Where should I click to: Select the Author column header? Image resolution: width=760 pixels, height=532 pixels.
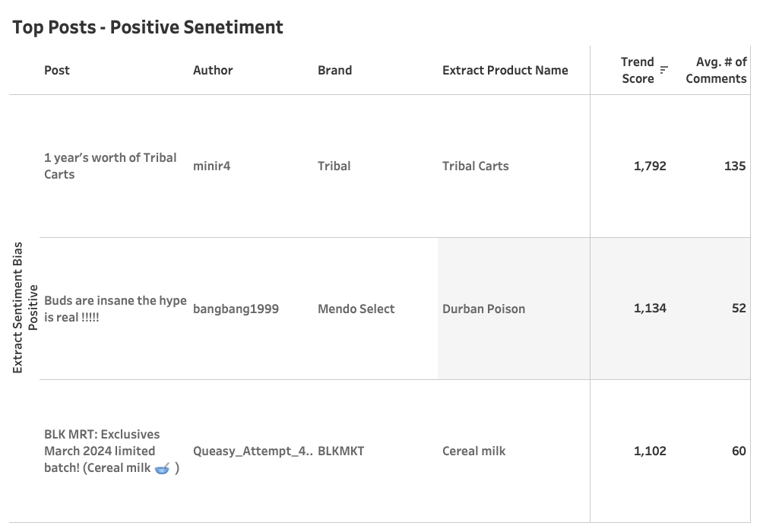click(x=213, y=71)
